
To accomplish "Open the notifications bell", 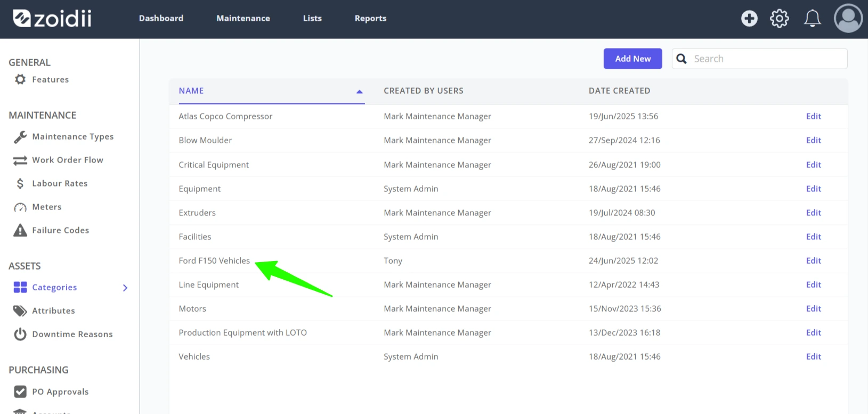I will 812,19.
